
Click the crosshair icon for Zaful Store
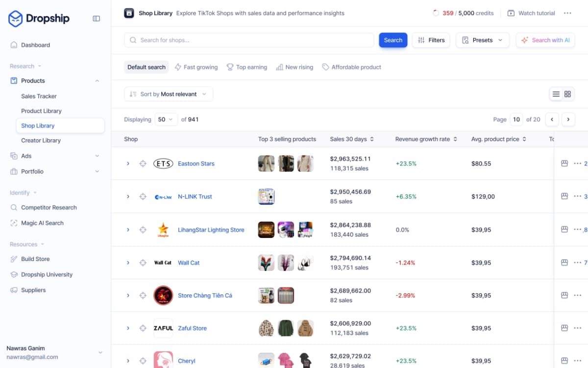(143, 328)
